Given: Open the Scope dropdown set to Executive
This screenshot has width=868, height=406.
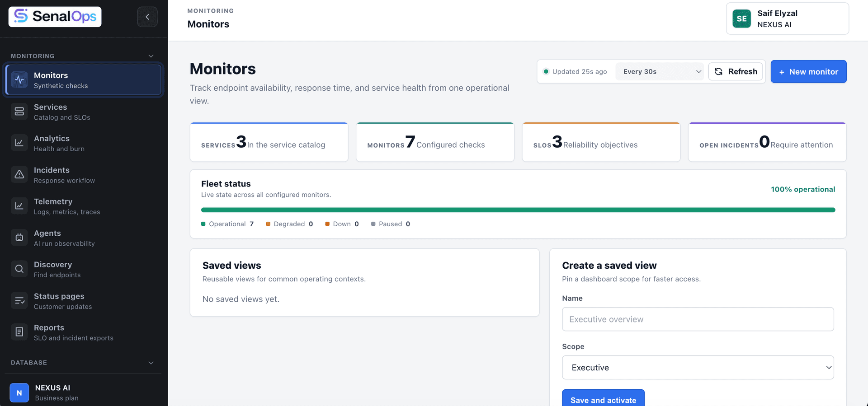Looking at the screenshot, I should pyautogui.click(x=698, y=368).
